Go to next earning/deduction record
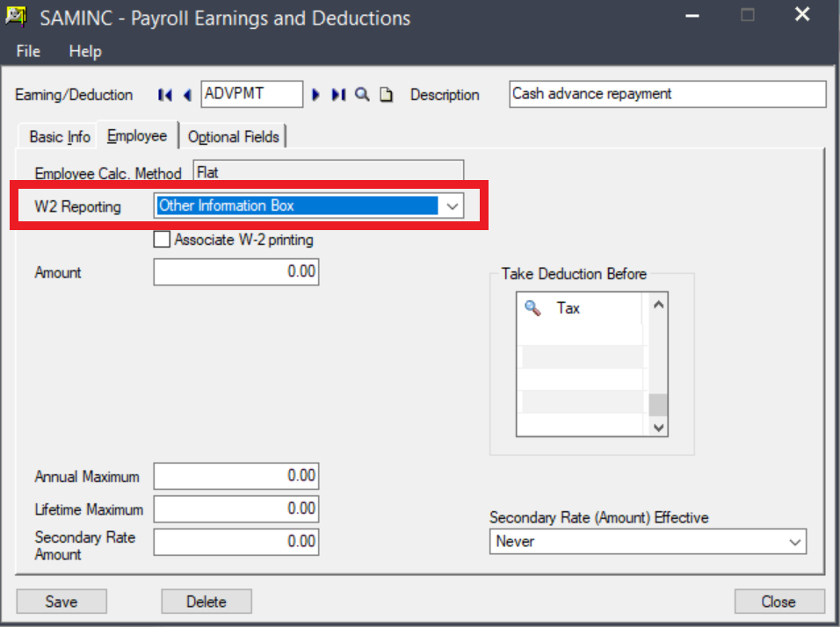 [315, 96]
